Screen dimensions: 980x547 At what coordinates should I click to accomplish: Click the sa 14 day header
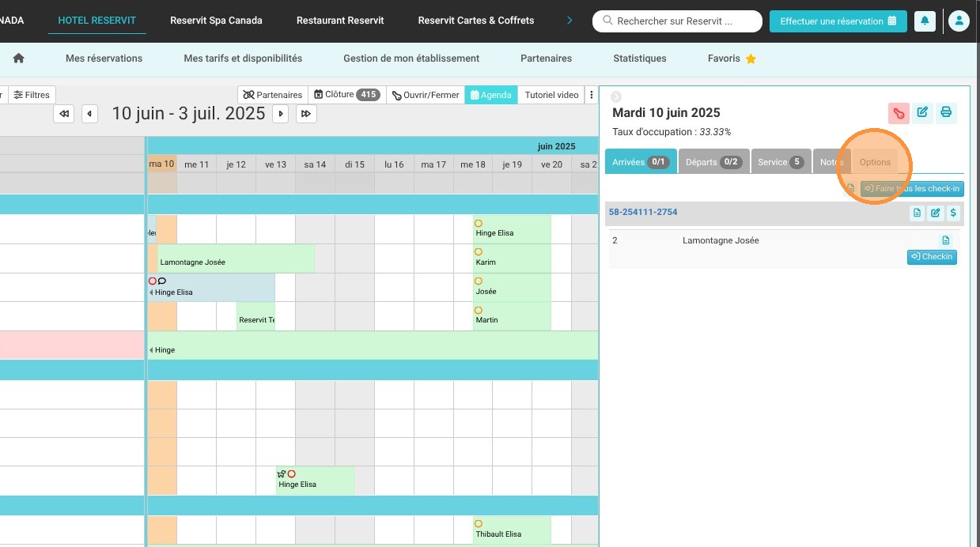(x=315, y=164)
